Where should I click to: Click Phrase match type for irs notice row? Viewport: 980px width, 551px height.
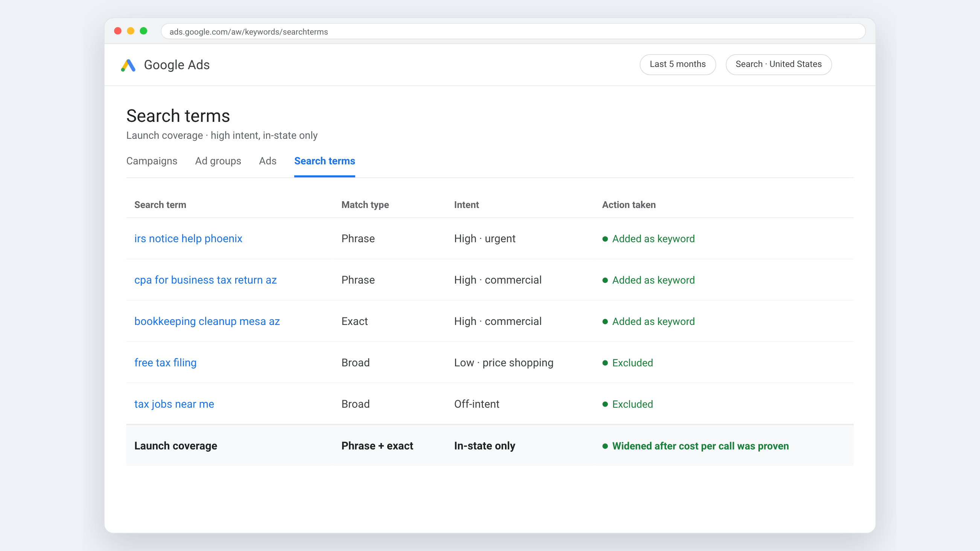click(x=358, y=238)
